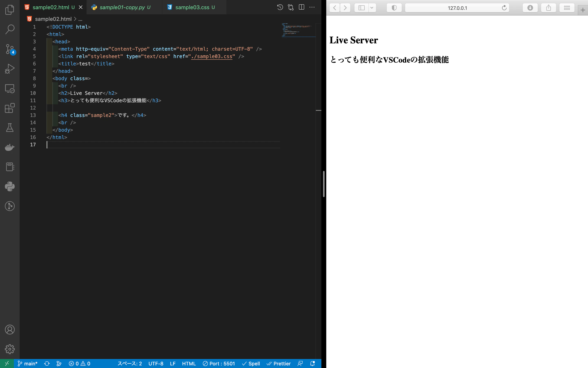
Task: Click the Safari address field 127.0.0.1
Action: click(457, 8)
